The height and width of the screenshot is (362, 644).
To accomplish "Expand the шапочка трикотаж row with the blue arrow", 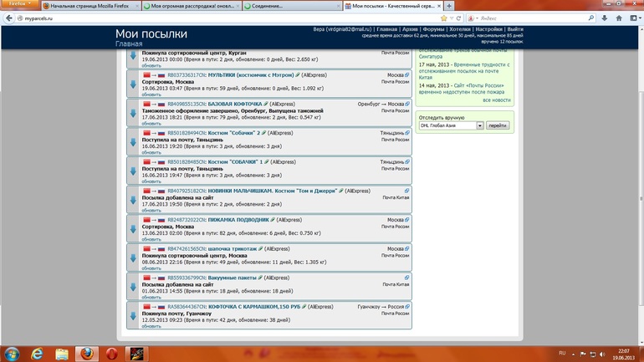I will (133, 257).
